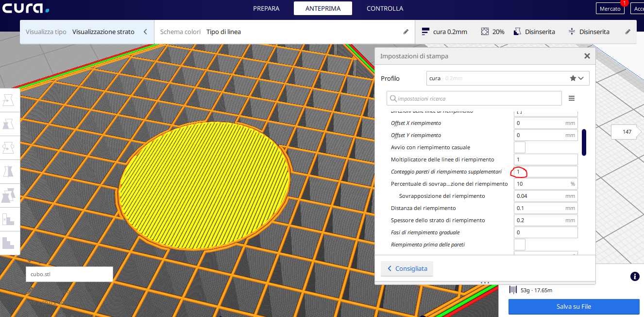Enable Avvio con riempimento casuale checkbox
This screenshot has height=317, width=644.
(520, 147)
